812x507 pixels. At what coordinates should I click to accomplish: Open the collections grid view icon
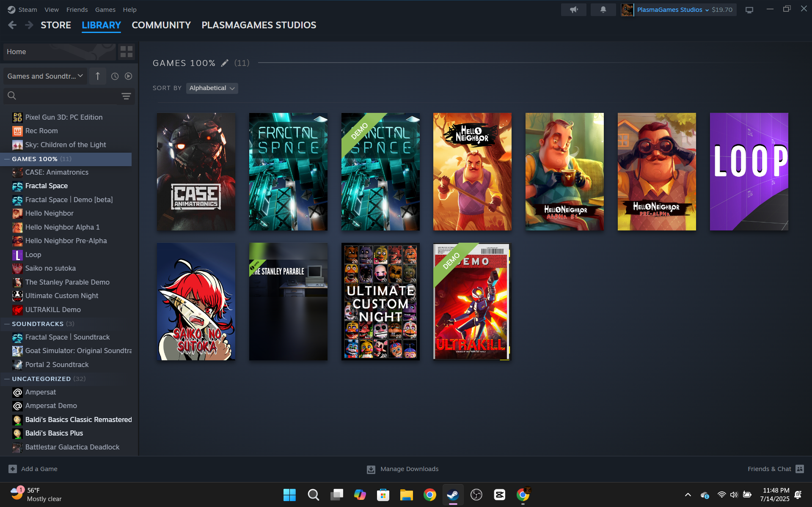[127, 52]
